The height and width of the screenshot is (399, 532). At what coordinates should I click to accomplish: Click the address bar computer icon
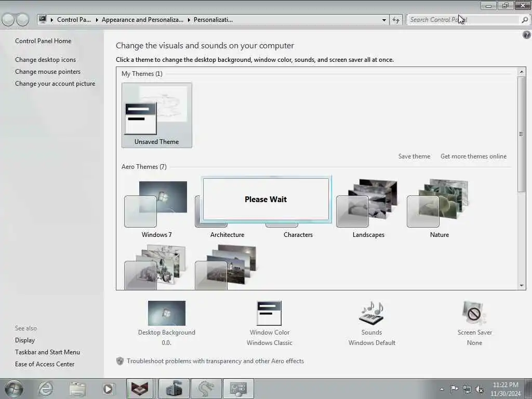click(43, 20)
